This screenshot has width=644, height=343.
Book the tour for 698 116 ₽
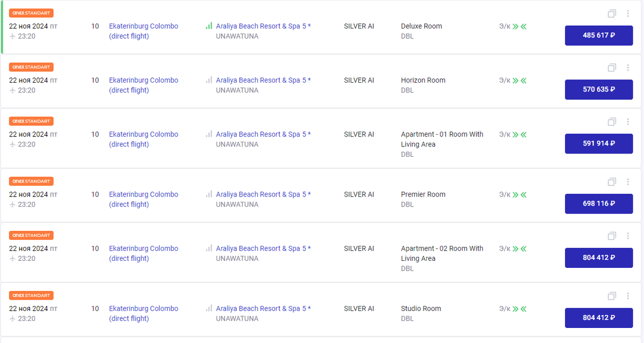click(x=599, y=204)
